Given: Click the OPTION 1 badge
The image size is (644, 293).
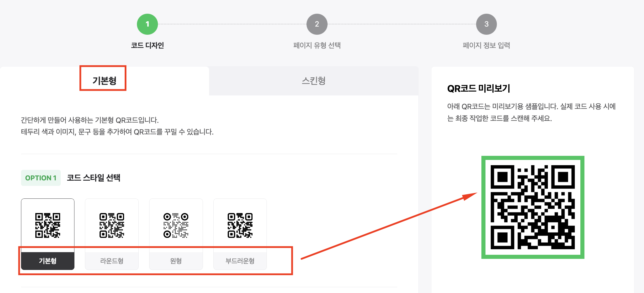Looking at the screenshot, I should pyautogui.click(x=41, y=178).
